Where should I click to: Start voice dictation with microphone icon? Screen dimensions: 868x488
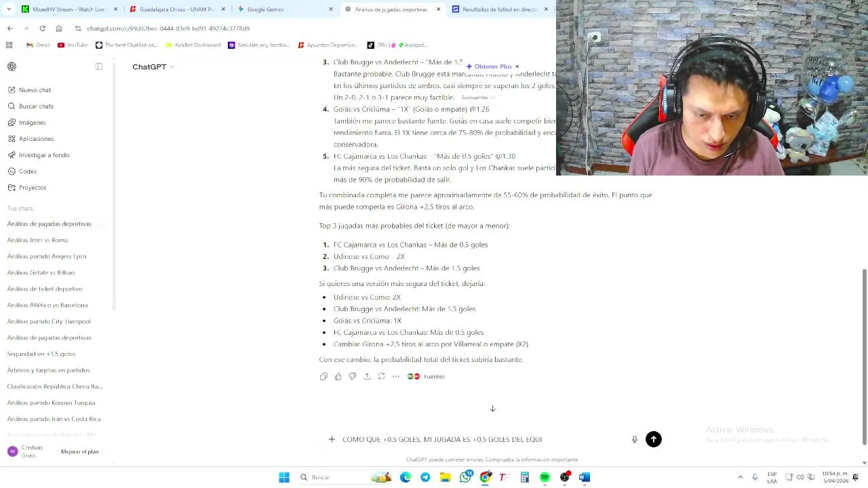(635, 439)
